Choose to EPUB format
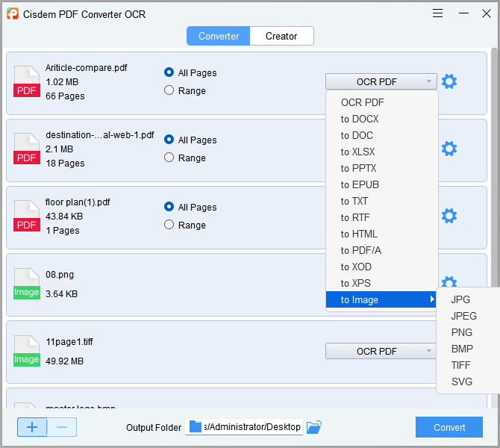Screen dimensions: 500x448 [381, 184]
